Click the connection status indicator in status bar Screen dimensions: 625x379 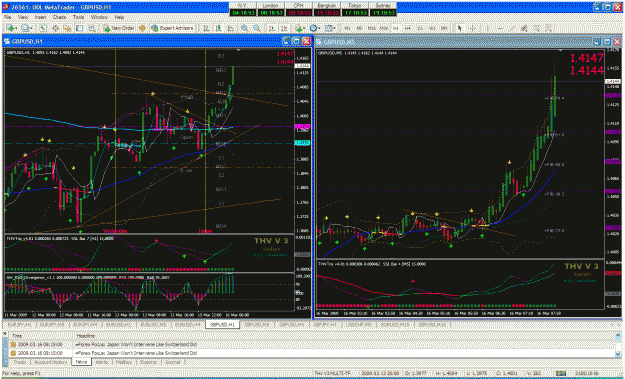[561, 373]
